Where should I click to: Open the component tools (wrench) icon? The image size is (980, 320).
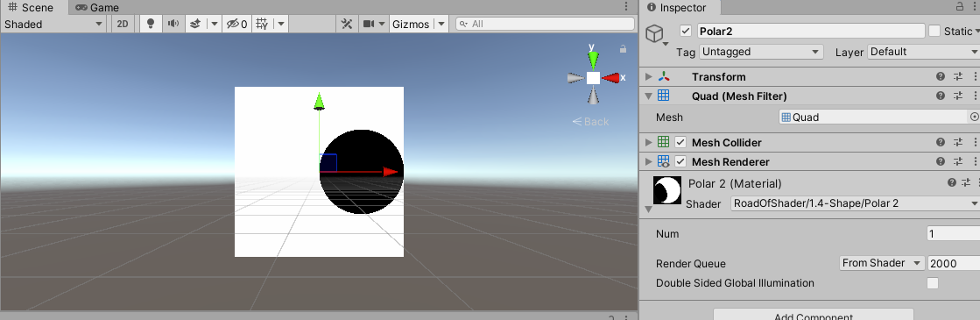pos(347,24)
